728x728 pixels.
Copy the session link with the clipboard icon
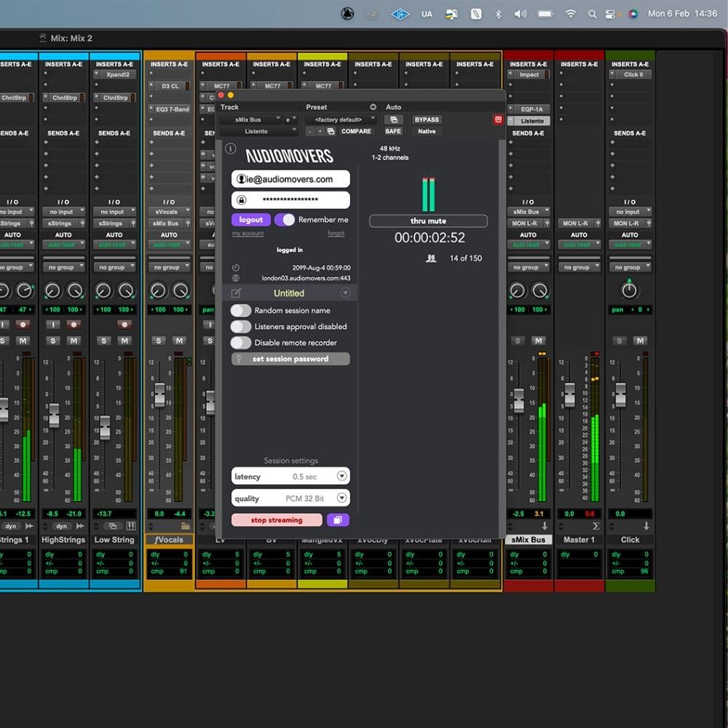pyautogui.click(x=336, y=520)
